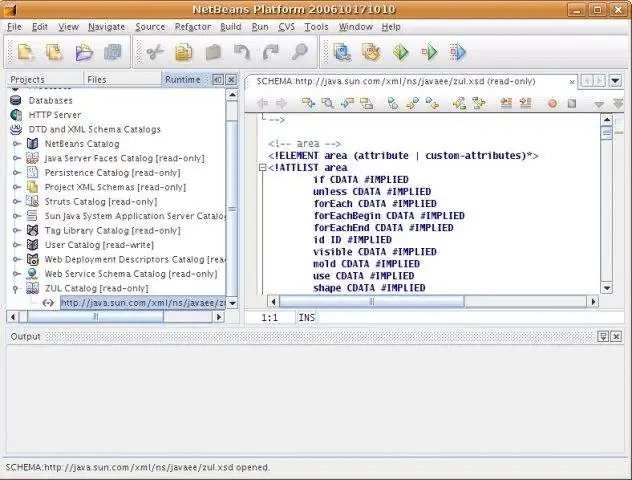
Task: Click the Shift Line Right editor icon
Action: click(525, 104)
